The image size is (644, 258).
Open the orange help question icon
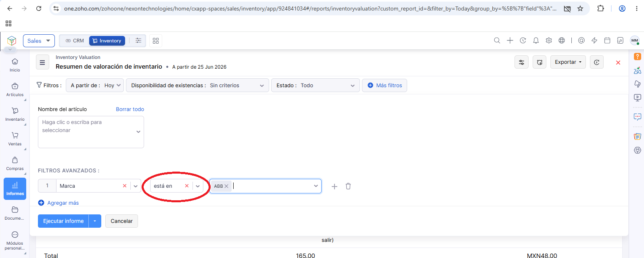click(638, 57)
